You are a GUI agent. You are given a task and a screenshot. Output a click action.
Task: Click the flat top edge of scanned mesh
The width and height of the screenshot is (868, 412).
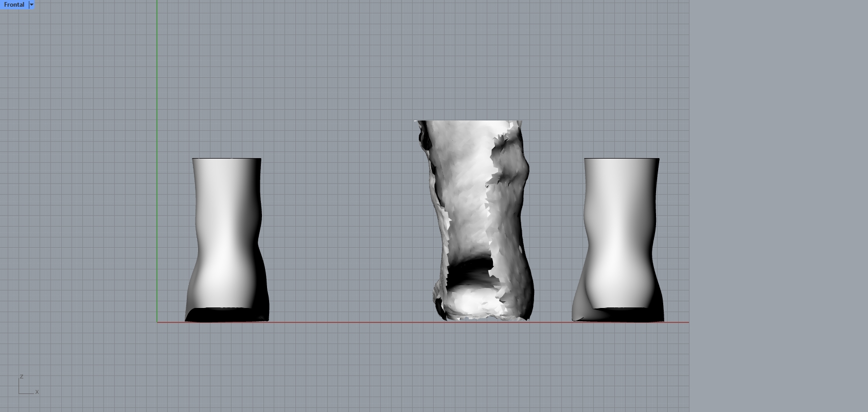point(468,121)
